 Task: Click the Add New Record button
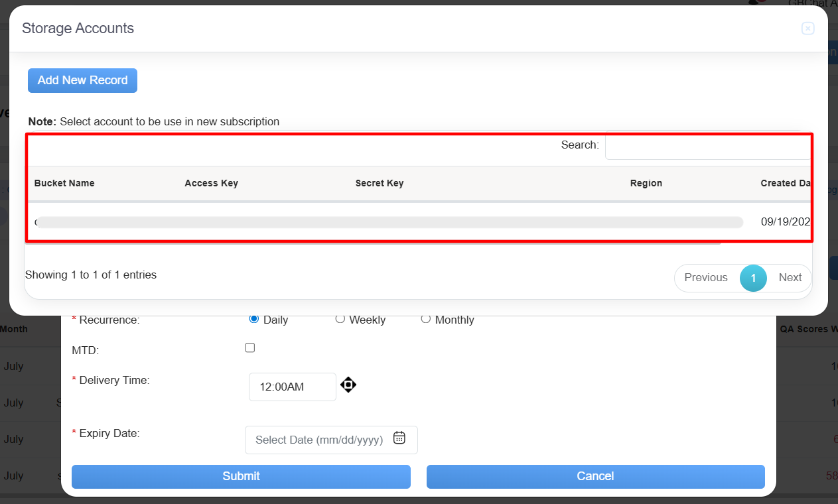[82, 80]
